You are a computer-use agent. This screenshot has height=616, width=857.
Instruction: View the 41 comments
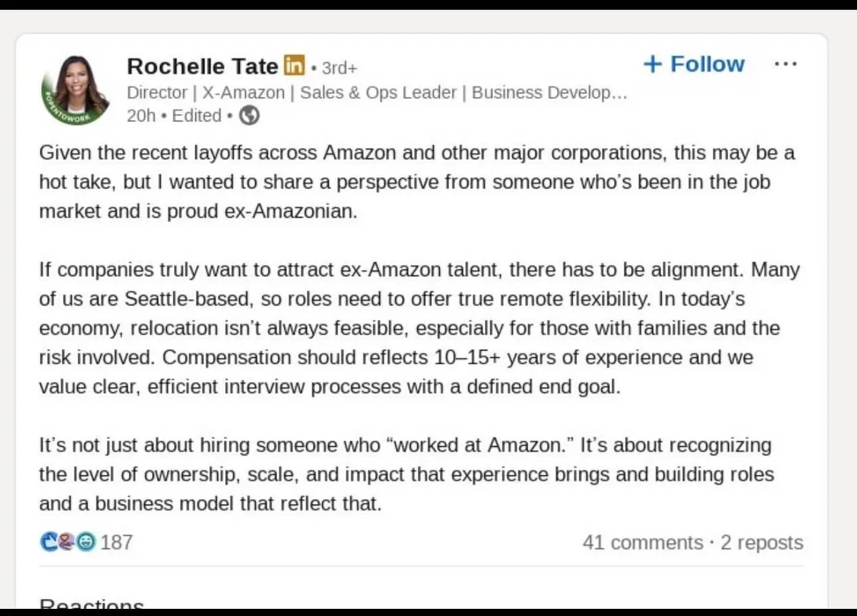coord(642,542)
